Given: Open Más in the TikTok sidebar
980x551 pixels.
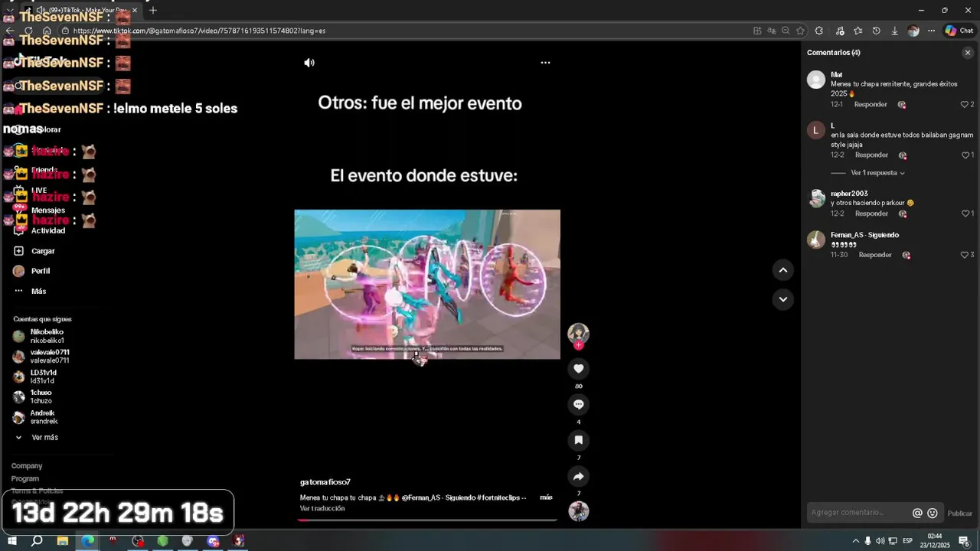Looking at the screenshot, I should point(30,291).
